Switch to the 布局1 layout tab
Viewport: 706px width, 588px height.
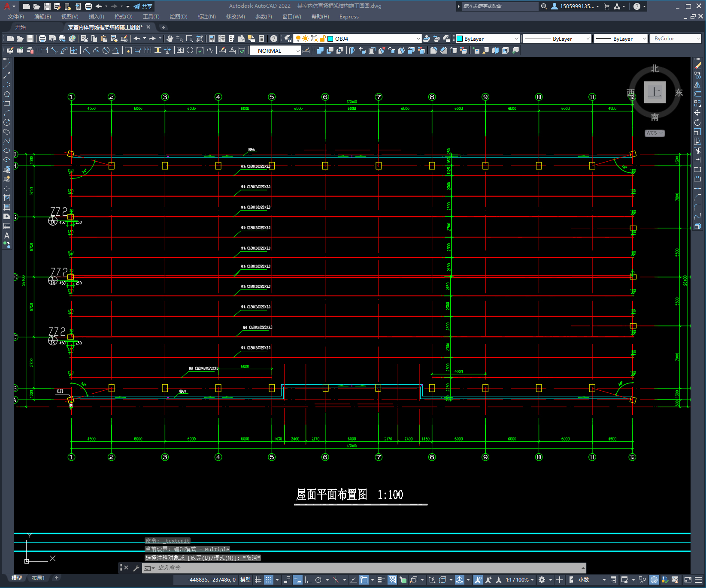point(38,578)
